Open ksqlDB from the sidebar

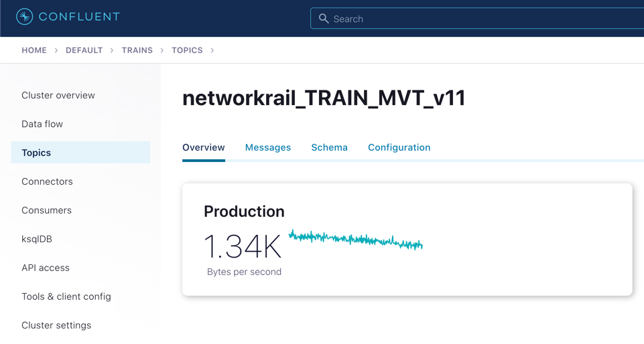[x=37, y=239]
